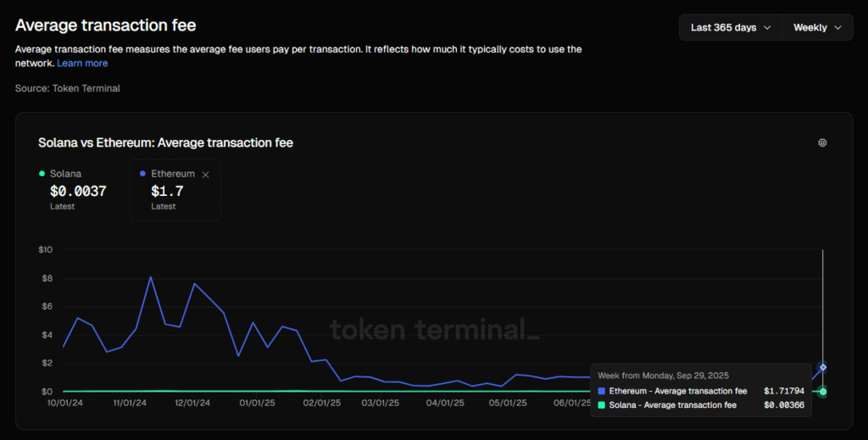Click the 11/01/24 x-axis date
The image size is (868, 440).
pyautogui.click(x=130, y=403)
